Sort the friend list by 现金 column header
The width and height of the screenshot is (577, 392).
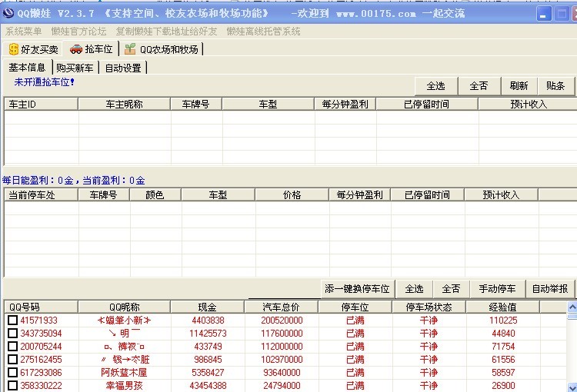[x=207, y=307]
